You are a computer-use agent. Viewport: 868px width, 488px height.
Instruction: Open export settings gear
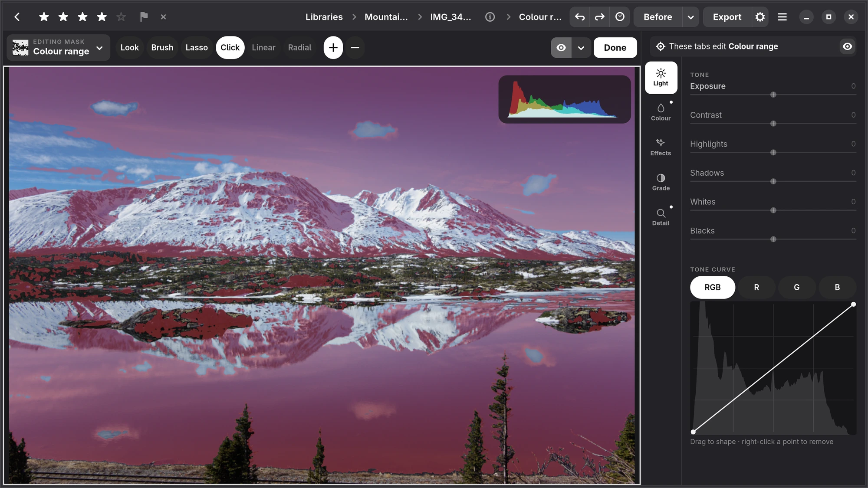pos(760,17)
